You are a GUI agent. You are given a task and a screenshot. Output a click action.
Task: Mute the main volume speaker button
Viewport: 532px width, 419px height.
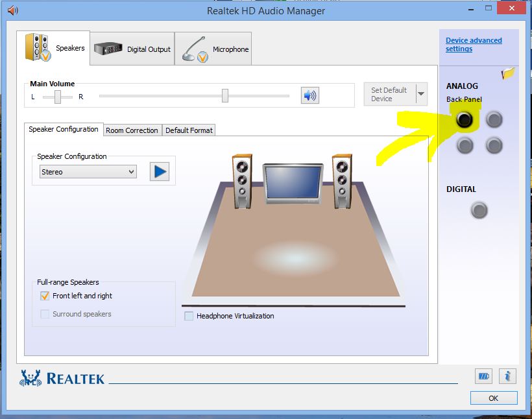[309, 95]
